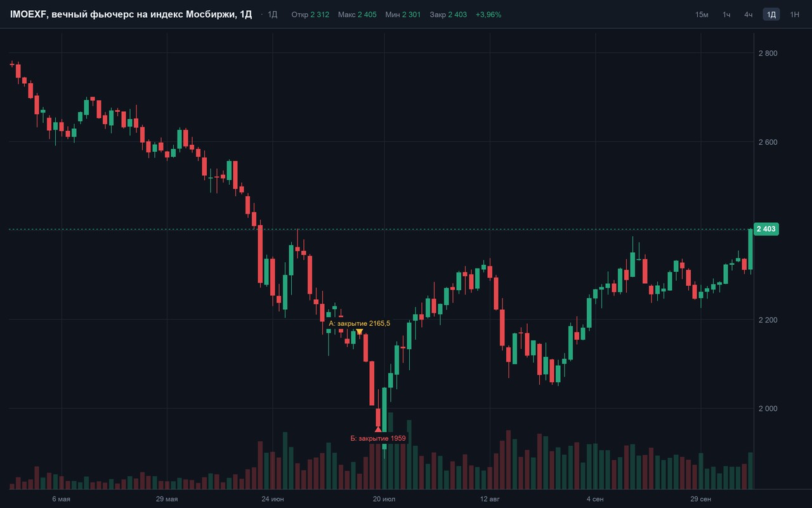Open the 'А: закрытие 2165,5' label

pyautogui.click(x=359, y=324)
